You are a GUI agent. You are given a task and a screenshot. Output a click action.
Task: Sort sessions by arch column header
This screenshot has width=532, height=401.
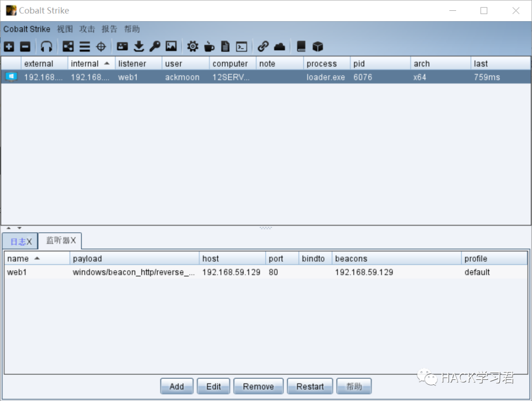(x=441, y=63)
